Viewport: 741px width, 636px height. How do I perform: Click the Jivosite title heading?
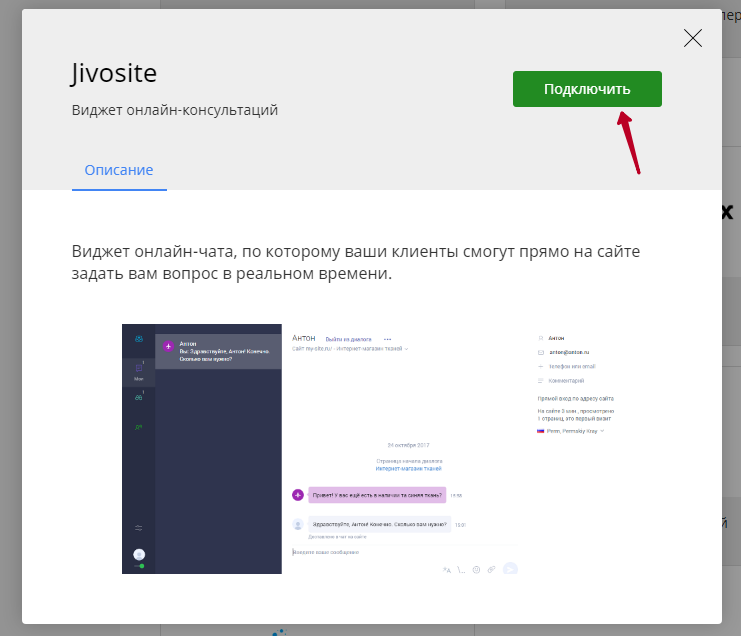114,74
